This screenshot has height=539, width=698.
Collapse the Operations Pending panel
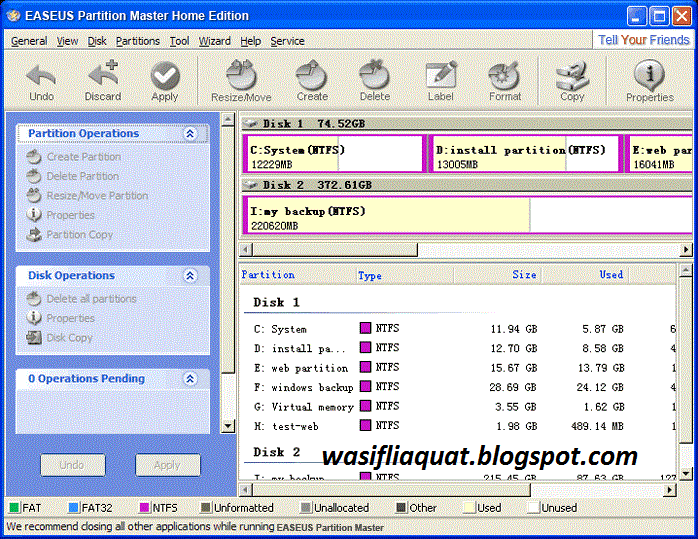pos(190,379)
